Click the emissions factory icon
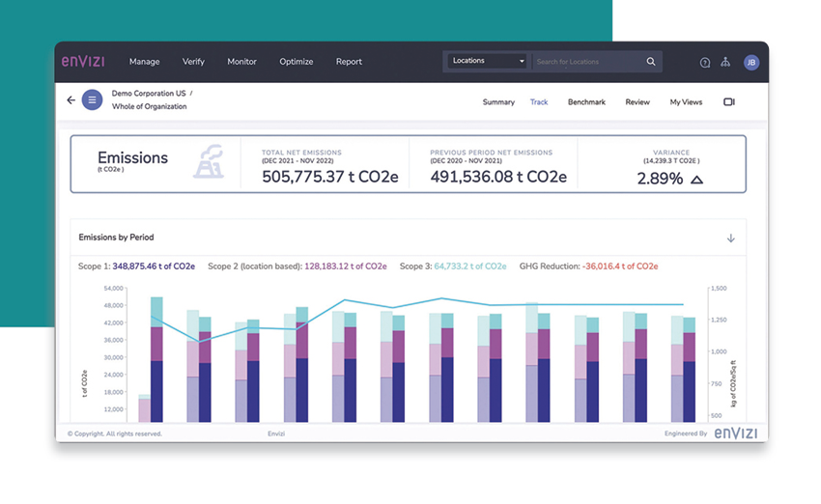This screenshot has width=821, height=504. (x=209, y=161)
